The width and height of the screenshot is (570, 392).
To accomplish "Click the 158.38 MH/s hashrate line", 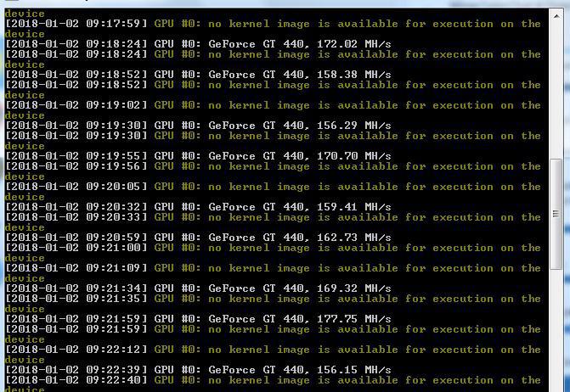I will coord(199,75).
